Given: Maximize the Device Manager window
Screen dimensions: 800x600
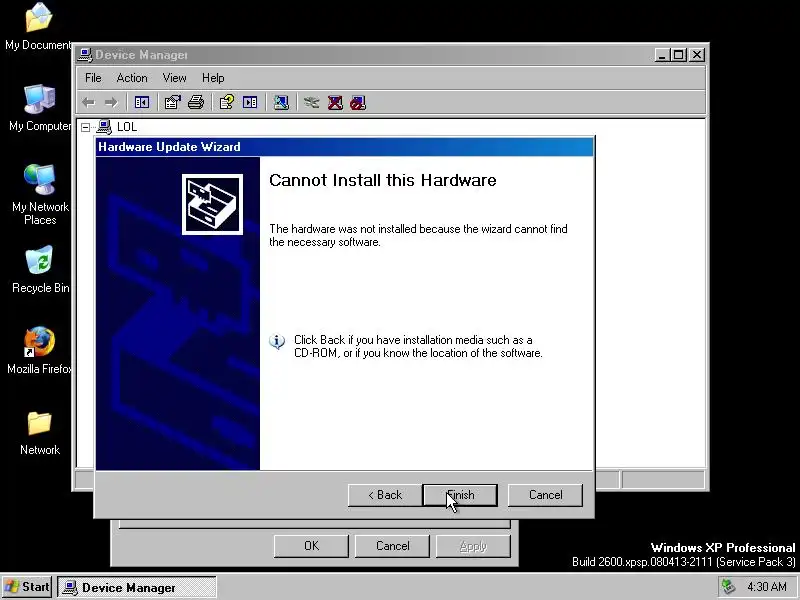Looking at the screenshot, I should click(x=679, y=55).
